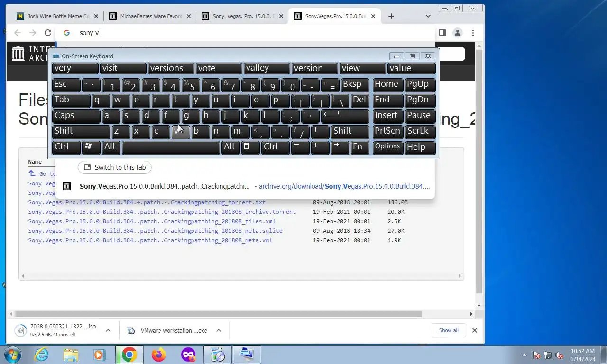The image size is (607, 364).
Task: Go forward in Chrome
Action: point(33,33)
